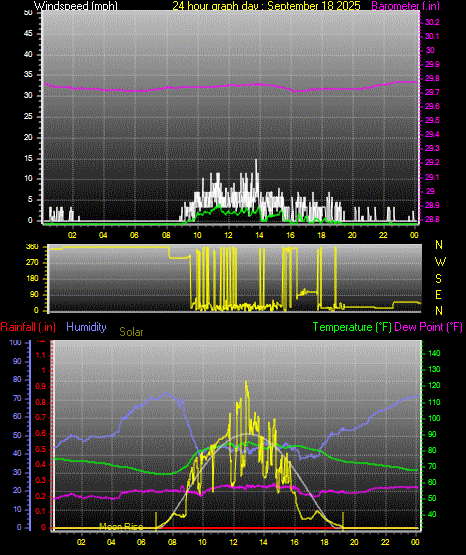Click the 360 degree tick on direction axis

coord(32,247)
